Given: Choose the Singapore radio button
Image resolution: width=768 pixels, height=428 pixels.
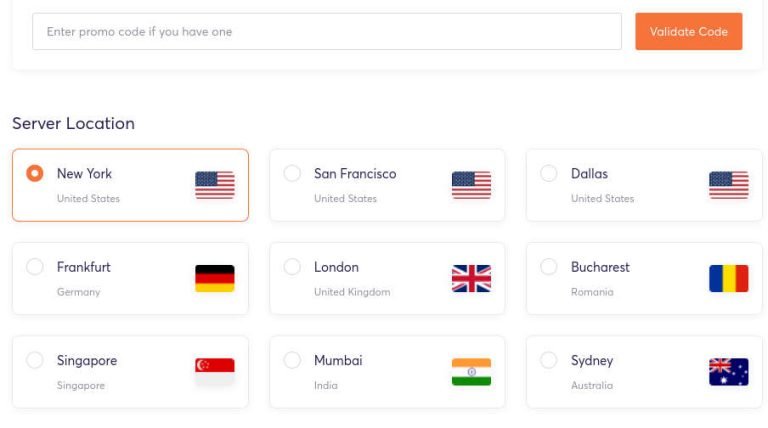Looking at the screenshot, I should coord(35,360).
